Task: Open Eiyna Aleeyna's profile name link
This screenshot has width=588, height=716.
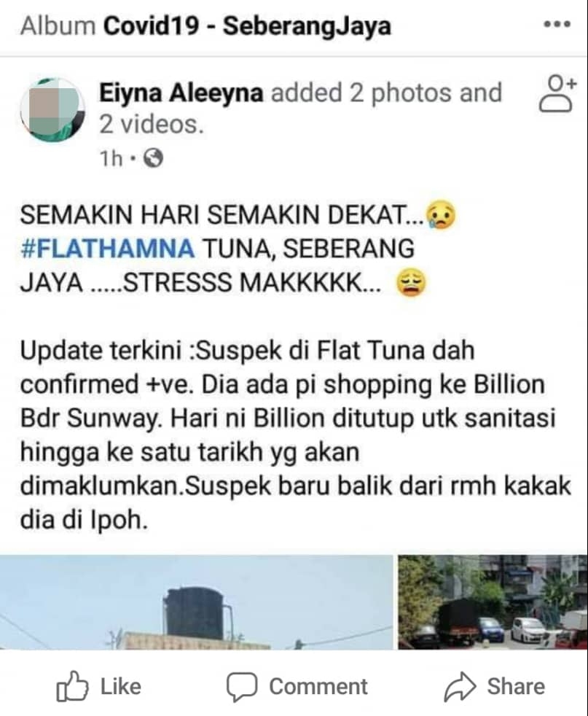Action: click(x=181, y=93)
